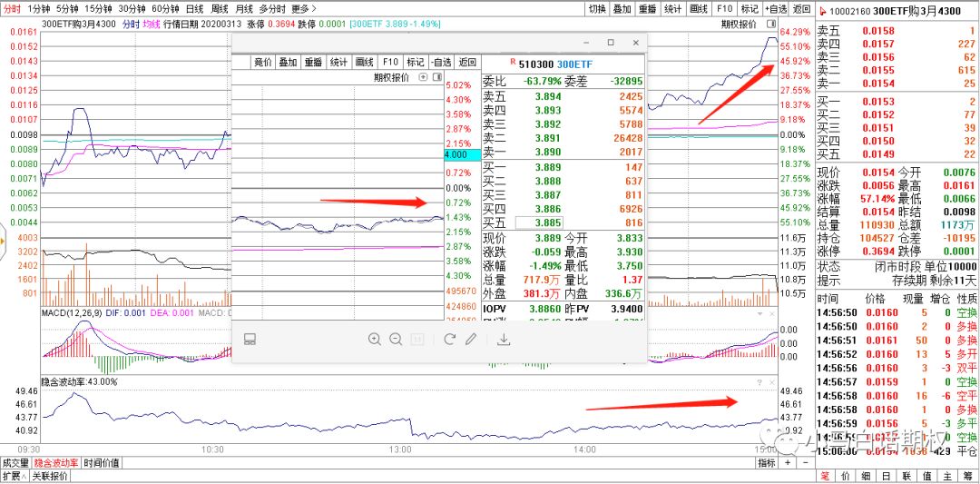Select the 主 tab at bottom right

tap(949, 477)
